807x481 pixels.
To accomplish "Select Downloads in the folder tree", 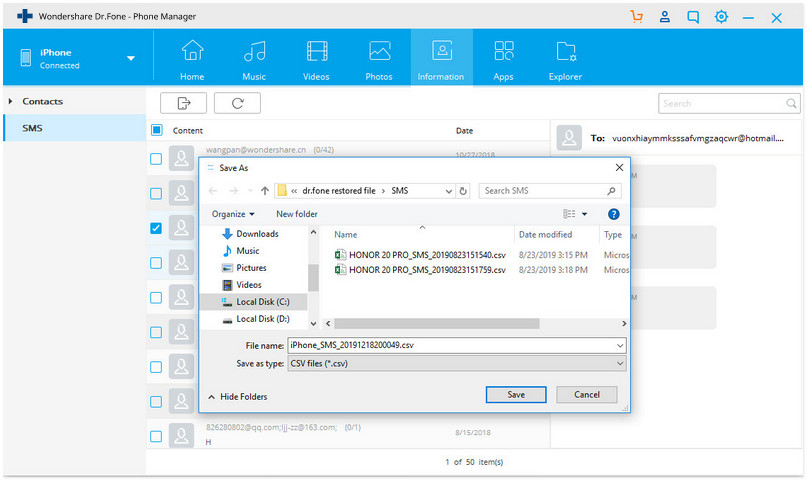I will 257,234.
